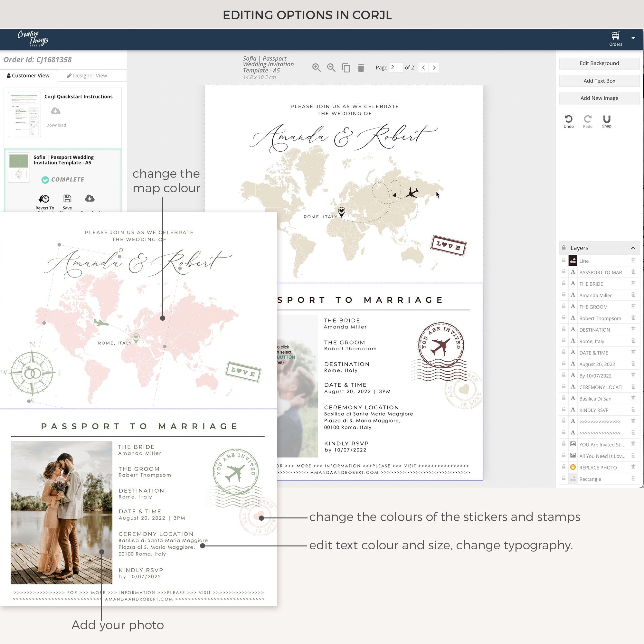The width and height of the screenshot is (644, 644).
Task: Click the template thumbnail marked COMPLETE
Action: click(19, 167)
